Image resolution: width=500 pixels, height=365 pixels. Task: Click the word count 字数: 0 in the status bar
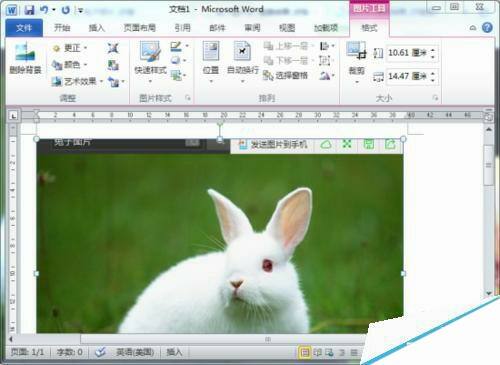click(69, 352)
